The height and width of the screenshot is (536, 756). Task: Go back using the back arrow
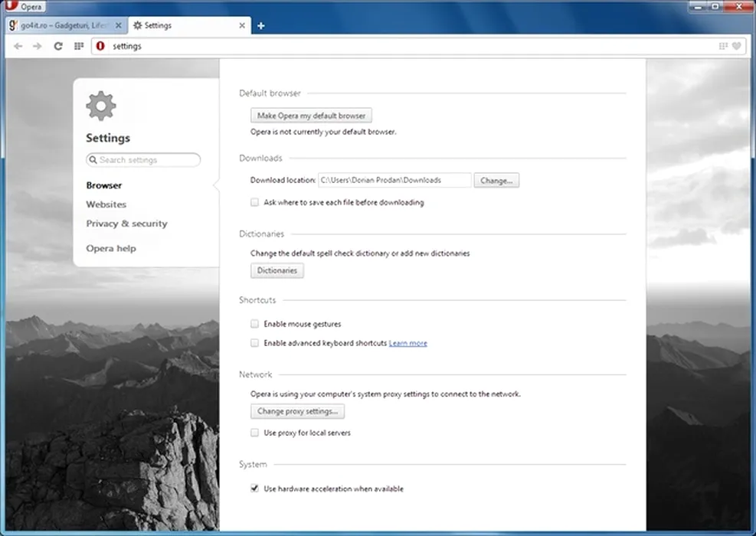click(x=18, y=46)
